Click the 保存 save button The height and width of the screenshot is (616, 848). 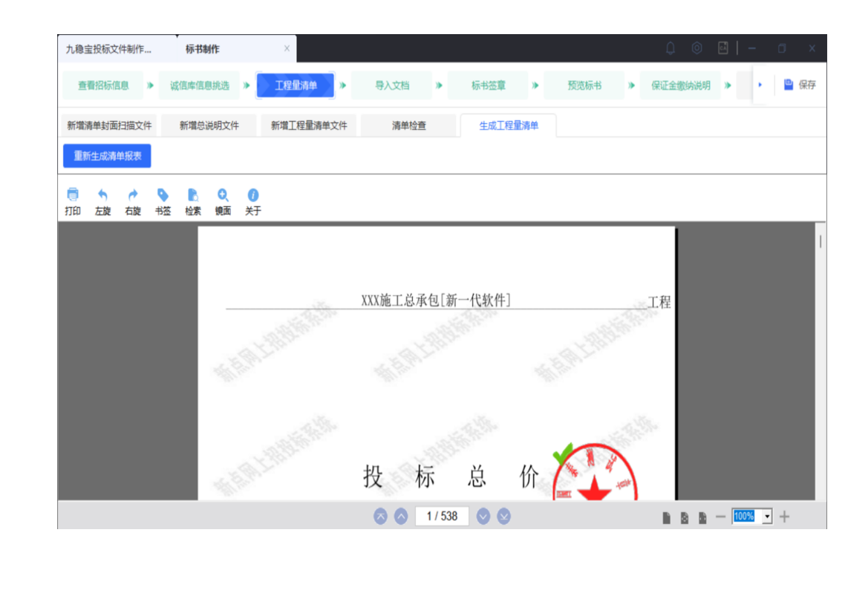(x=800, y=85)
